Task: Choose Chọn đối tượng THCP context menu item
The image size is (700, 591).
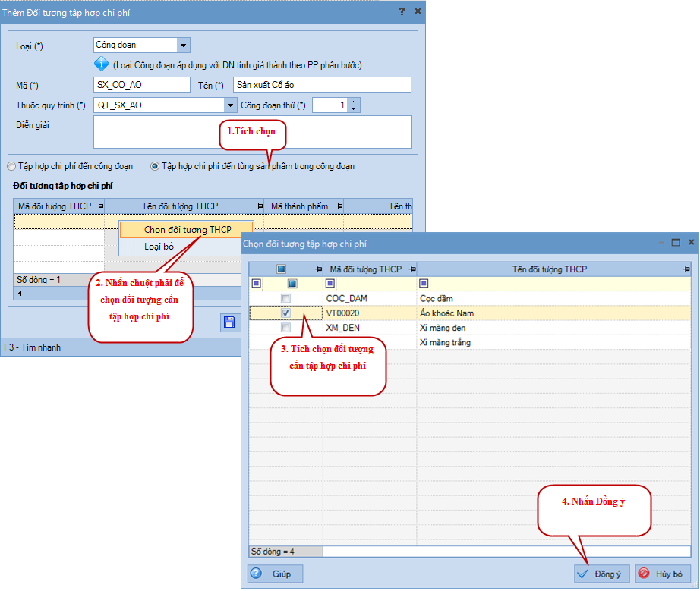Action: (187, 229)
